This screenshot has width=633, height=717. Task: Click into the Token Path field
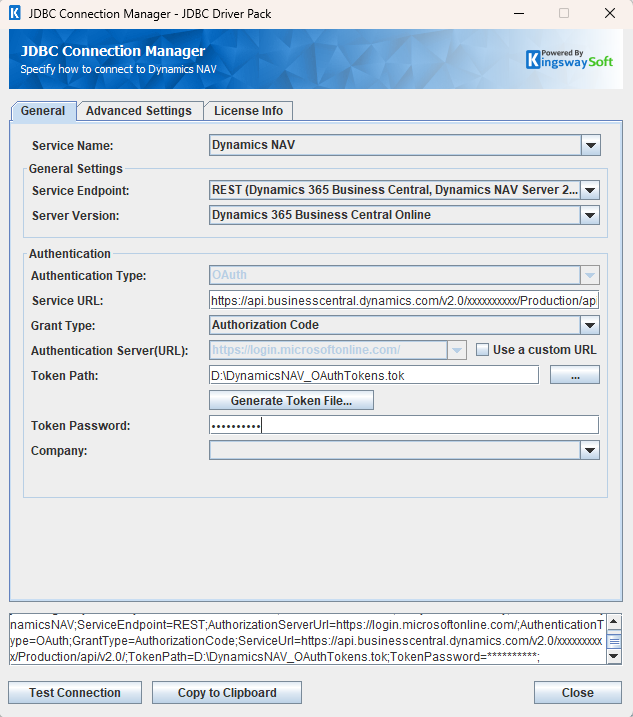374,375
